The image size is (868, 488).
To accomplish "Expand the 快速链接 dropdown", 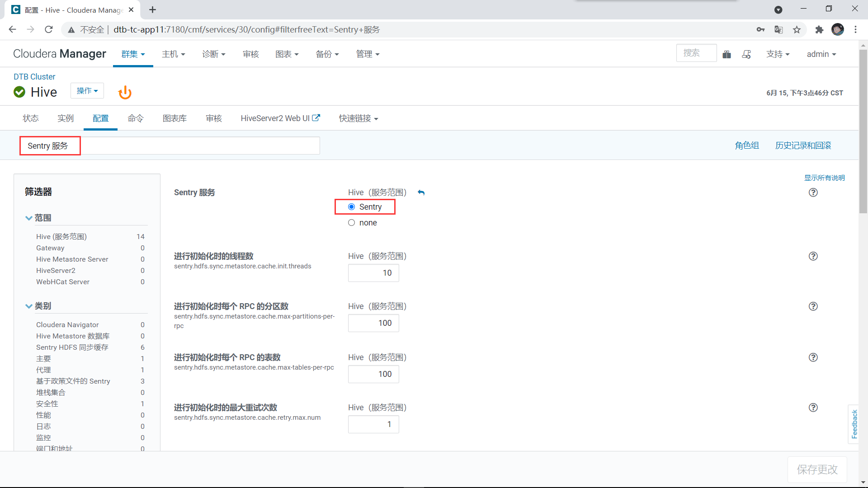I will [359, 118].
